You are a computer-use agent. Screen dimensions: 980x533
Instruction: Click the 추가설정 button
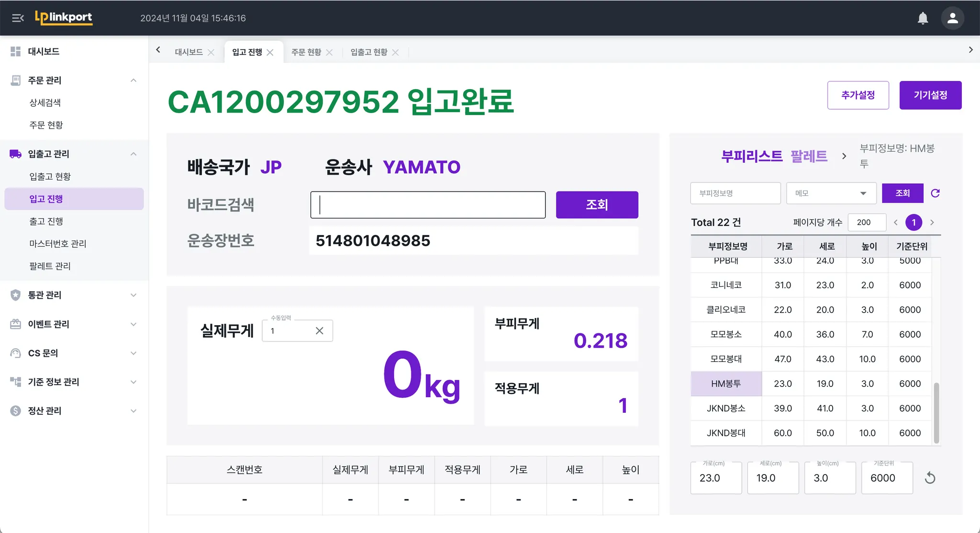click(857, 95)
